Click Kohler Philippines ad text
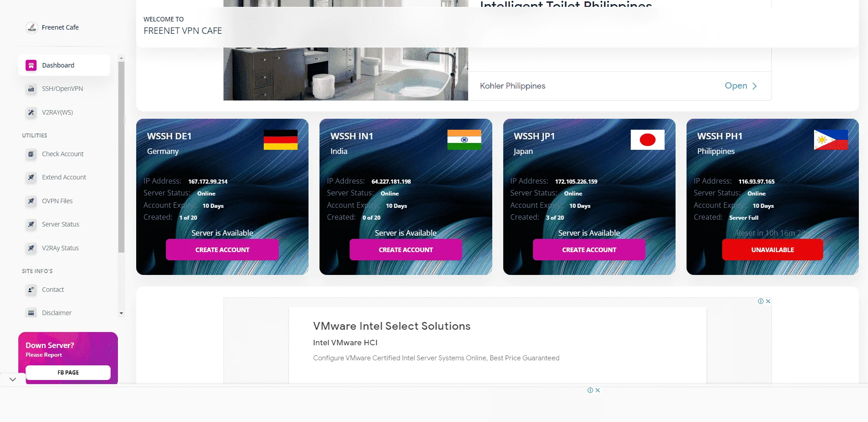Image resolution: width=868 pixels, height=422 pixels. 512,86
